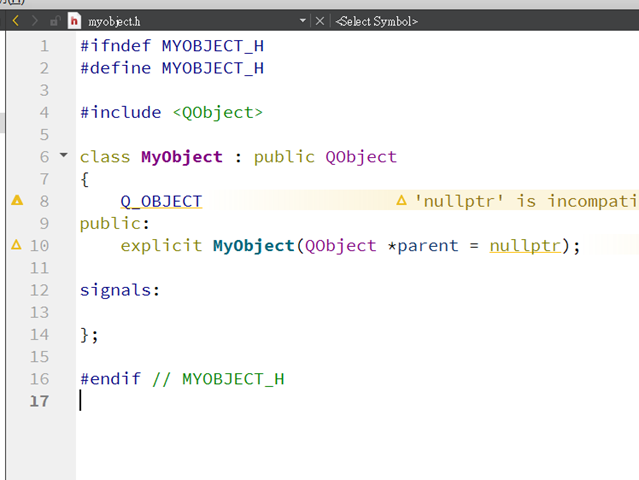Click the #define directive on line 2
639x480 pixels.
tap(115, 68)
